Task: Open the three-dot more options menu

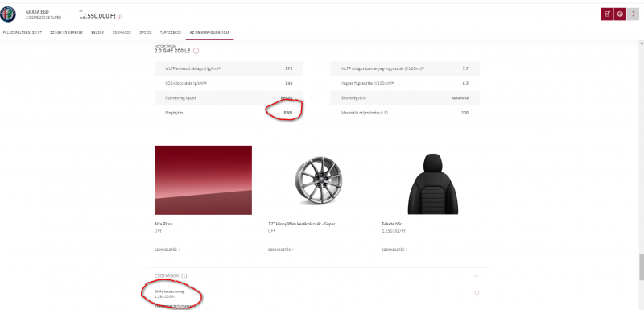Action: (633, 14)
